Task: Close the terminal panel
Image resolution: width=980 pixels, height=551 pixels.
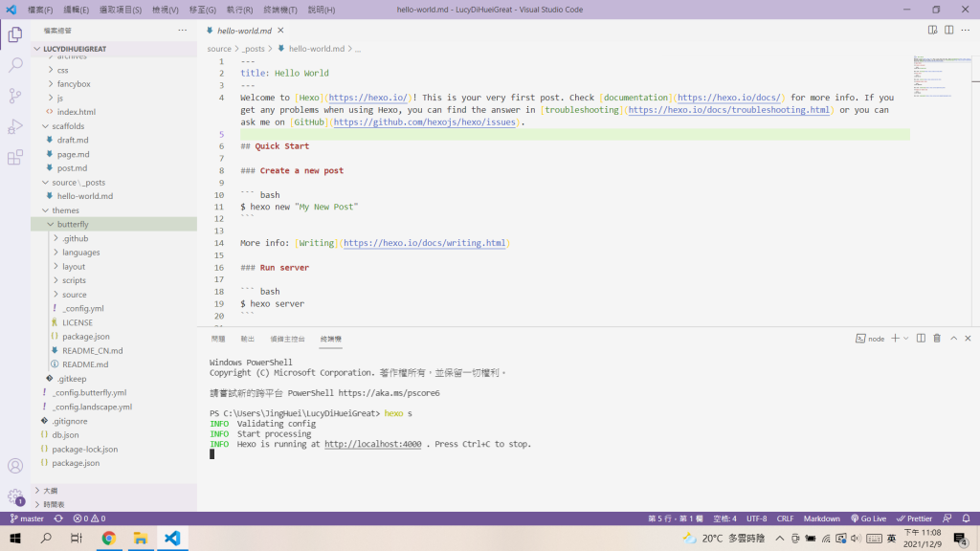Action: click(969, 338)
